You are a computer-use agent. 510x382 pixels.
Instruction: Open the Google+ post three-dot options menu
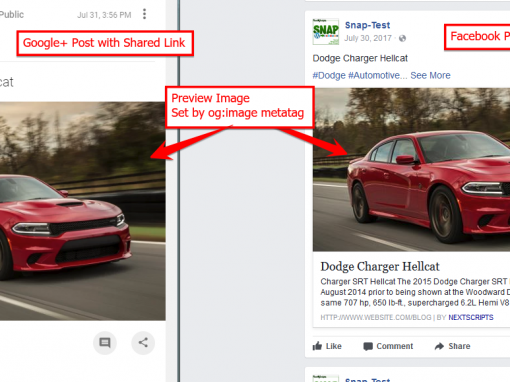click(144, 14)
